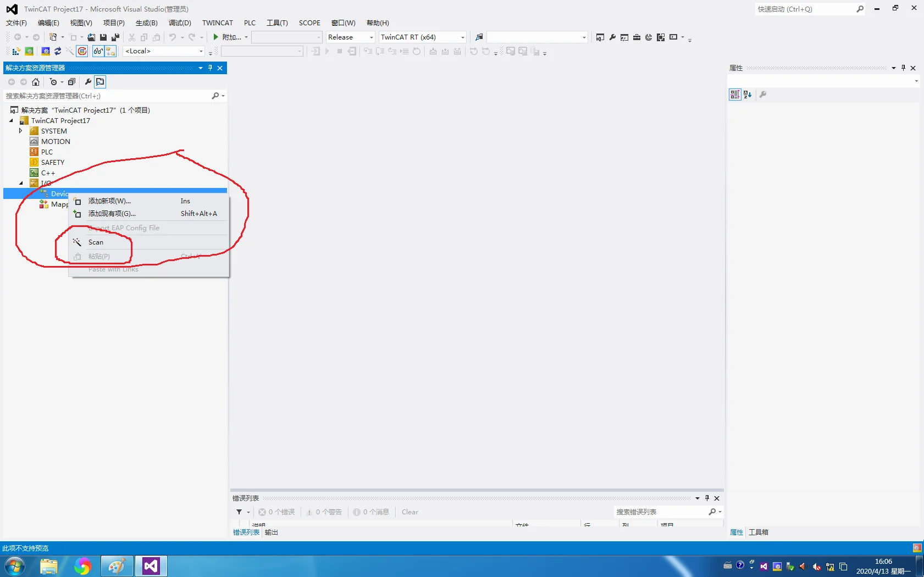Toggle Preview Selected Items in Solution Explorer
This screenshot has height=577, width=924.
[x=100, y=82]
